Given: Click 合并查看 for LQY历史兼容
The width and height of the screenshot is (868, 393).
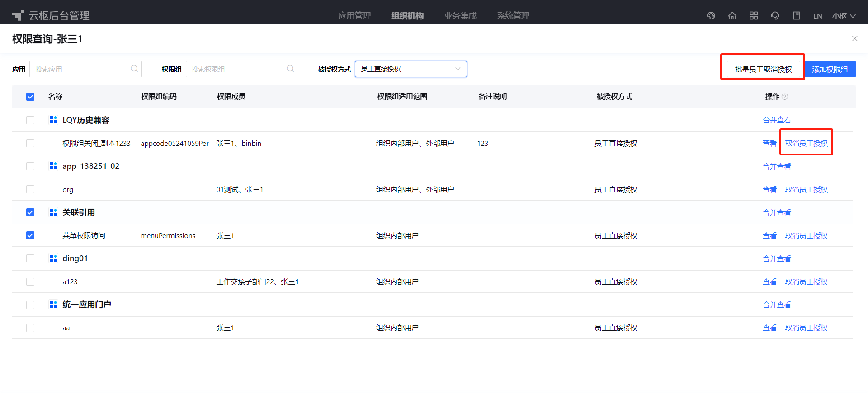Looking at the screenshot, I should pos(777,120).
